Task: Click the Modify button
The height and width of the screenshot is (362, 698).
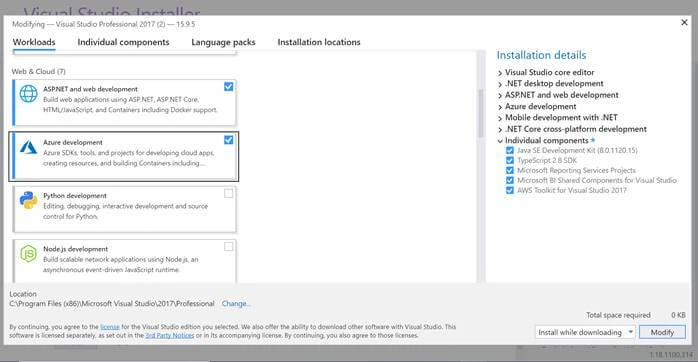Action: pos(662,332)
